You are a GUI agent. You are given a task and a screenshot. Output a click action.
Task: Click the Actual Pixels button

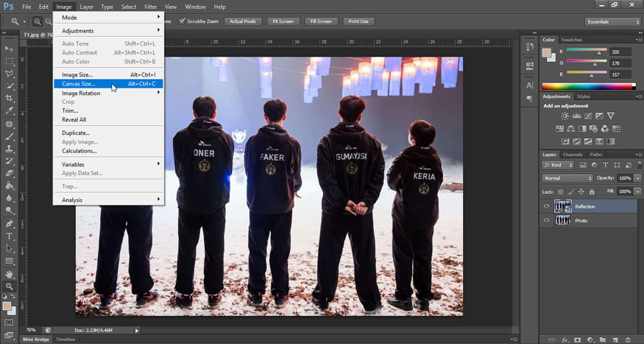pos(243,21)
